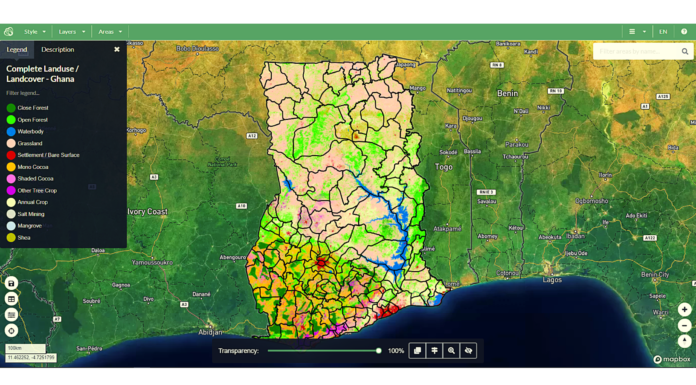Click the signpost icon in transparency bar
This screenshot has width=696, height=385.
click(x=435, y=351)
